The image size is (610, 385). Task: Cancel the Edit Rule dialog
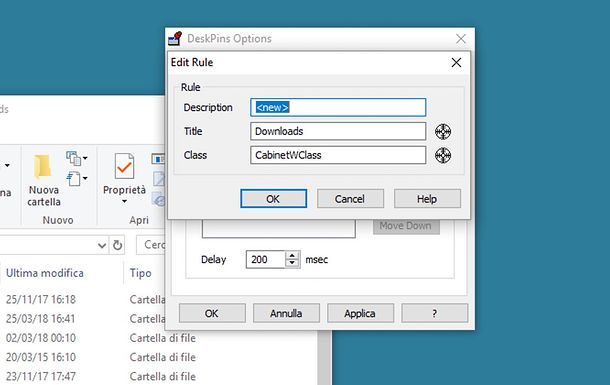click(x=350, y=199)
